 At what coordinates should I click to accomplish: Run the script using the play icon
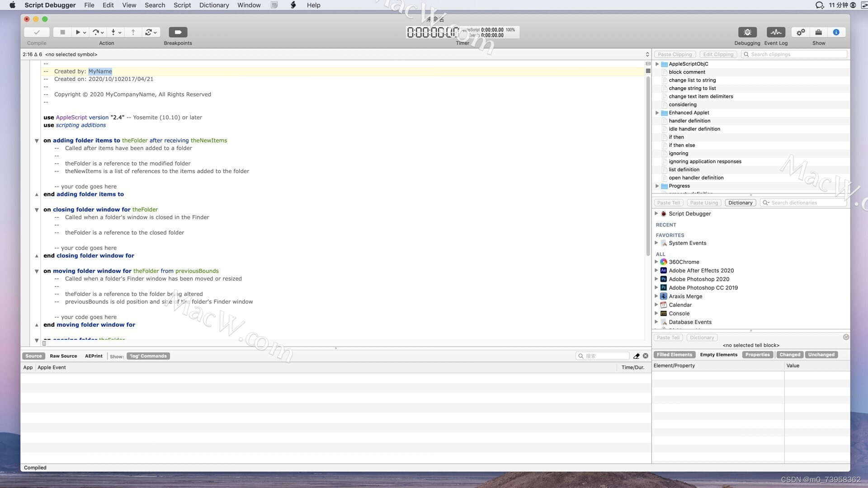(77, 32)
